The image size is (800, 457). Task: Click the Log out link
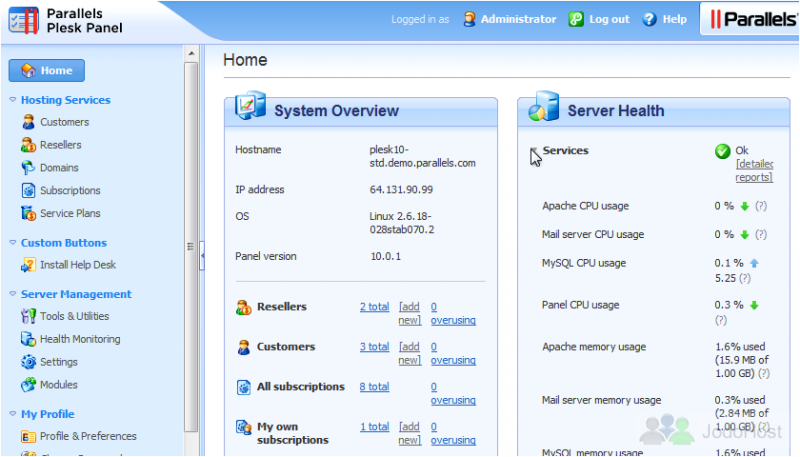point(609,19)
